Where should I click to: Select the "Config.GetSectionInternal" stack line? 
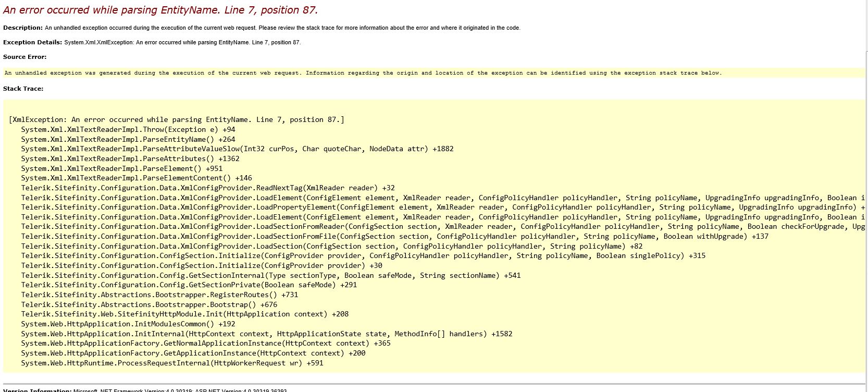coord(271,276)
